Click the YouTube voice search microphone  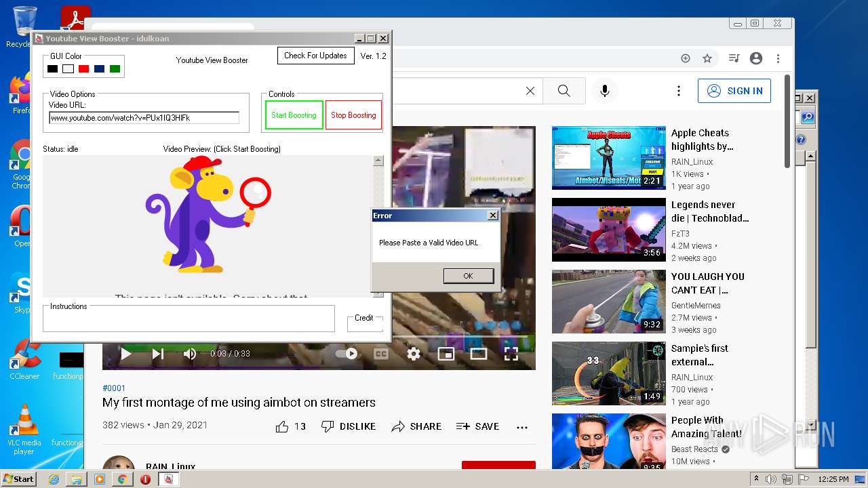[x=605, y=91]
